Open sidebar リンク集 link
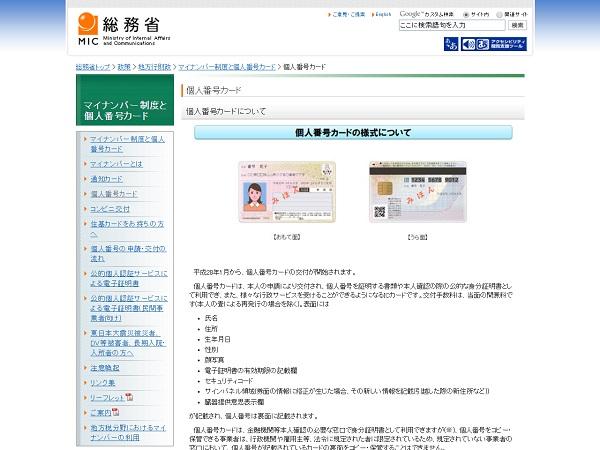 pos(103,383)
